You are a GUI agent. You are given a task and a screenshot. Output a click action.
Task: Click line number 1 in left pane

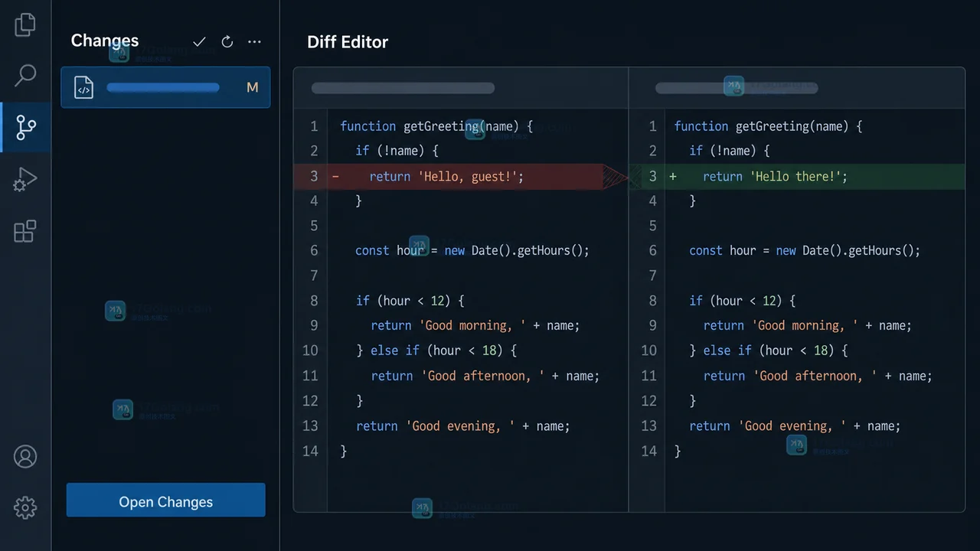314,126
